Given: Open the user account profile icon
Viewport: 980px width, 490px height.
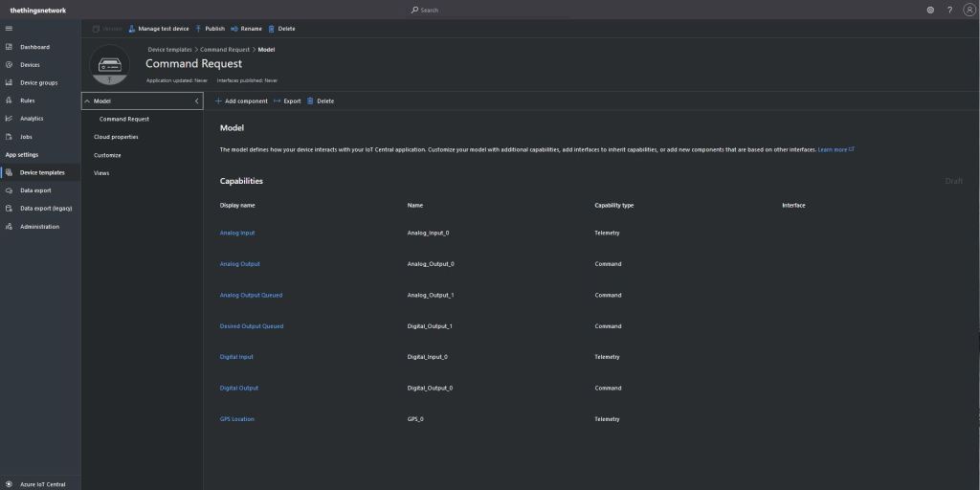Looking at the screenshot, I should pyautogui.click(x=969, y=10).
